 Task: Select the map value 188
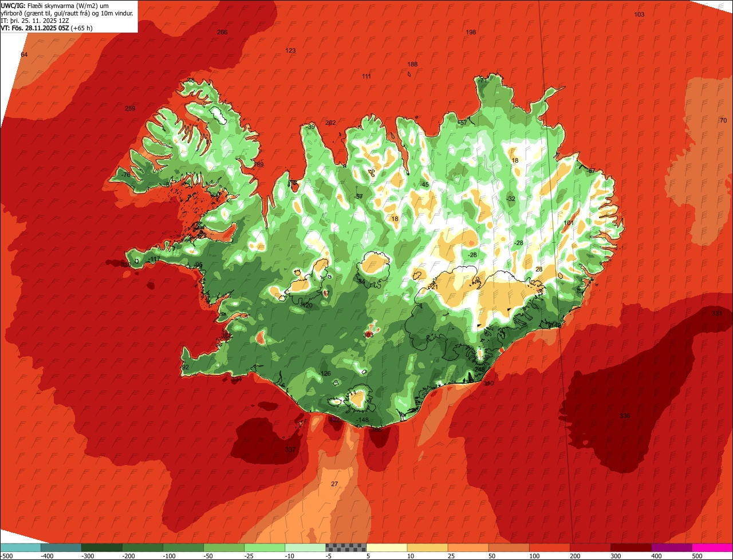tap(412, 64)
